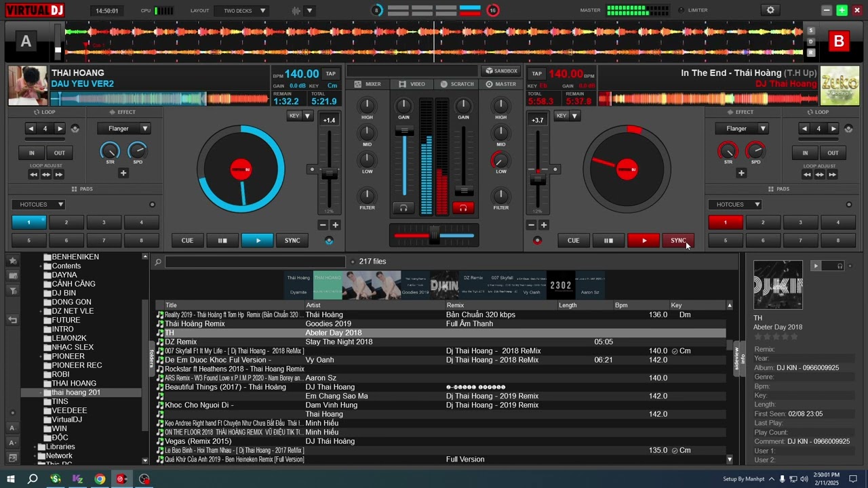This screenshot has width=868, height=488.
Task: Click deck A pitch minus button
Action: tap(323, 225)
